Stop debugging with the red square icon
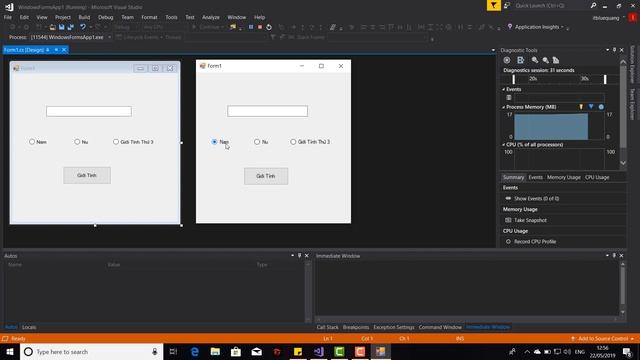Viewport: 640px width, 360px height. click(260, 27)
